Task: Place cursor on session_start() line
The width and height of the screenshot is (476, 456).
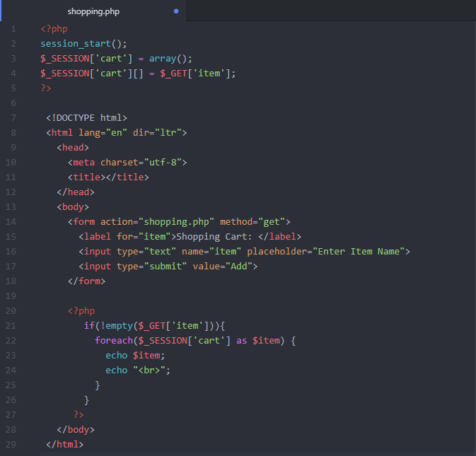Action: [x=83, y=44]
